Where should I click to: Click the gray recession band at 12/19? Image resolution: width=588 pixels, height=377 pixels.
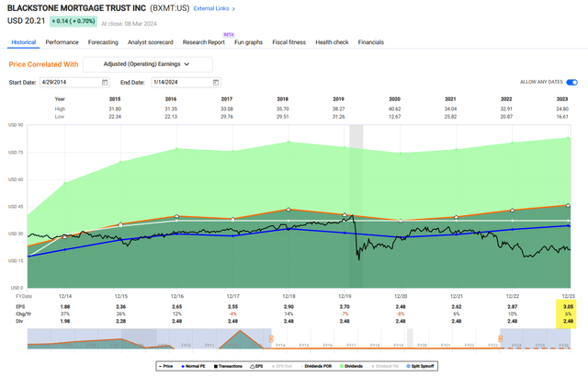(356, 206)
